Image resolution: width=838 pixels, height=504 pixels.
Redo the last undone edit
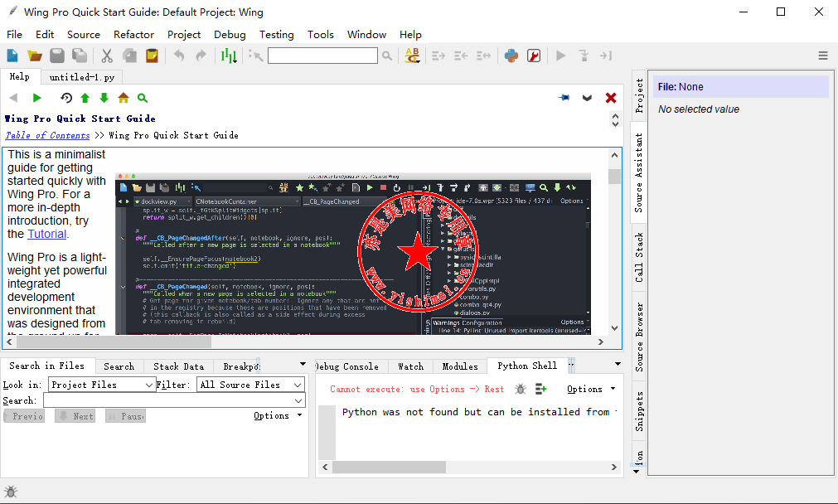[x=201, y=56]
